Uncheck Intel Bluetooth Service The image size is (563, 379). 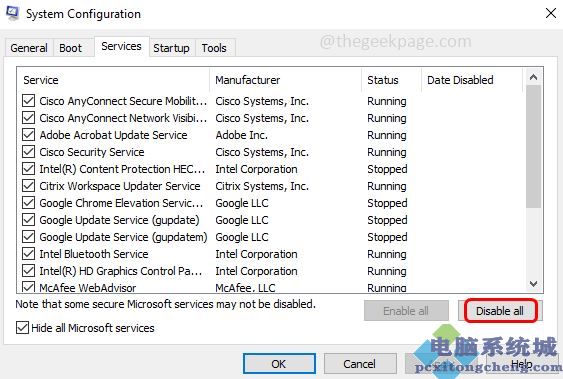click(x=28, y=254)
